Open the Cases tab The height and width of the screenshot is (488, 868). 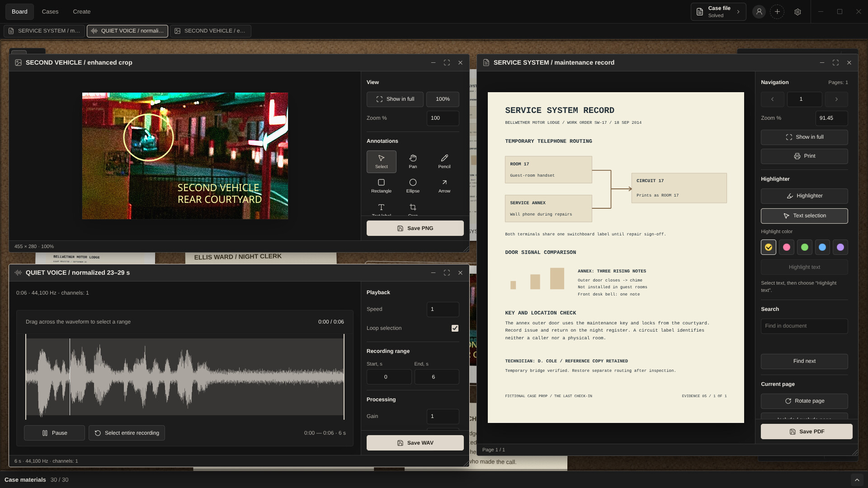[x=50, y=12]
